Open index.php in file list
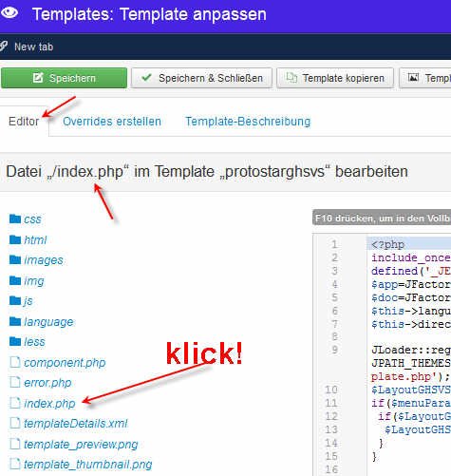 [49, 404]
